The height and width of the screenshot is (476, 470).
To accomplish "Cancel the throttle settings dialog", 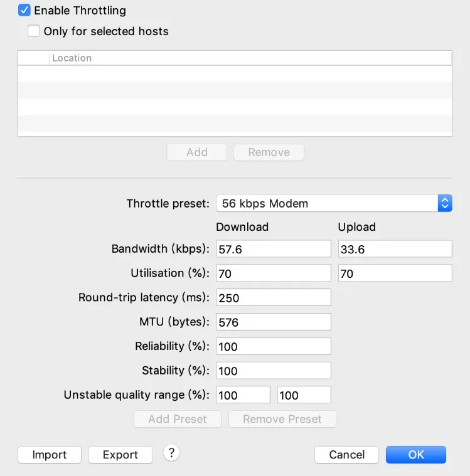I will [346, 455].
